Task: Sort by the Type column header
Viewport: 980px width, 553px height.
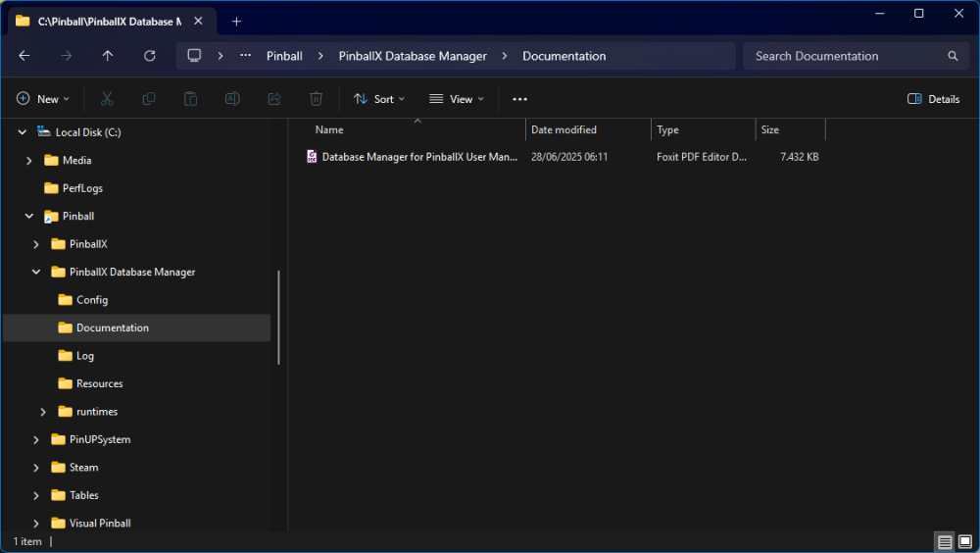Action: (703, 129)
